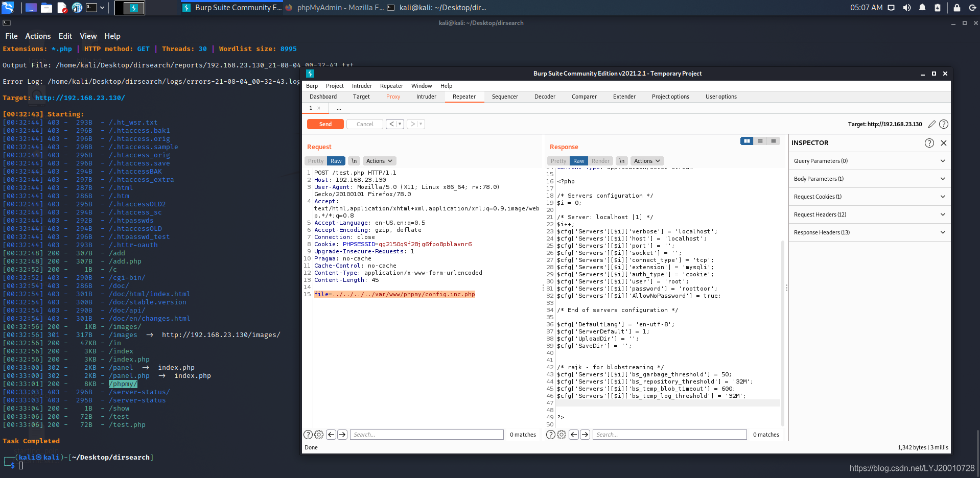Open the Extender tab

click(624, 97)
